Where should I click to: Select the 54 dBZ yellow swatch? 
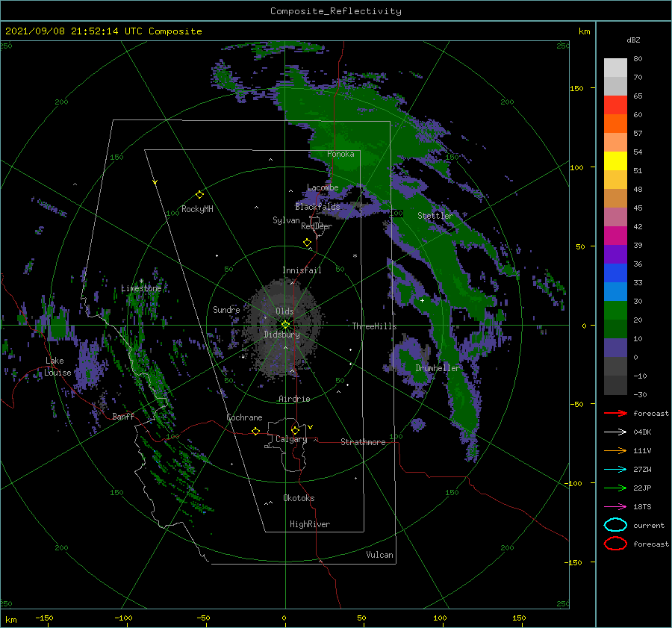[615, 161]
